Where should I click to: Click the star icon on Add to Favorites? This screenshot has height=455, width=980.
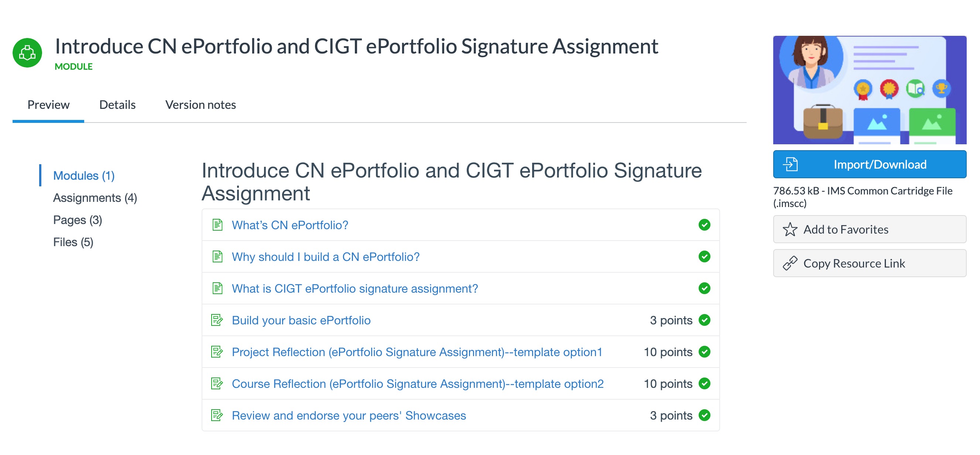click(x=790, y=229)
